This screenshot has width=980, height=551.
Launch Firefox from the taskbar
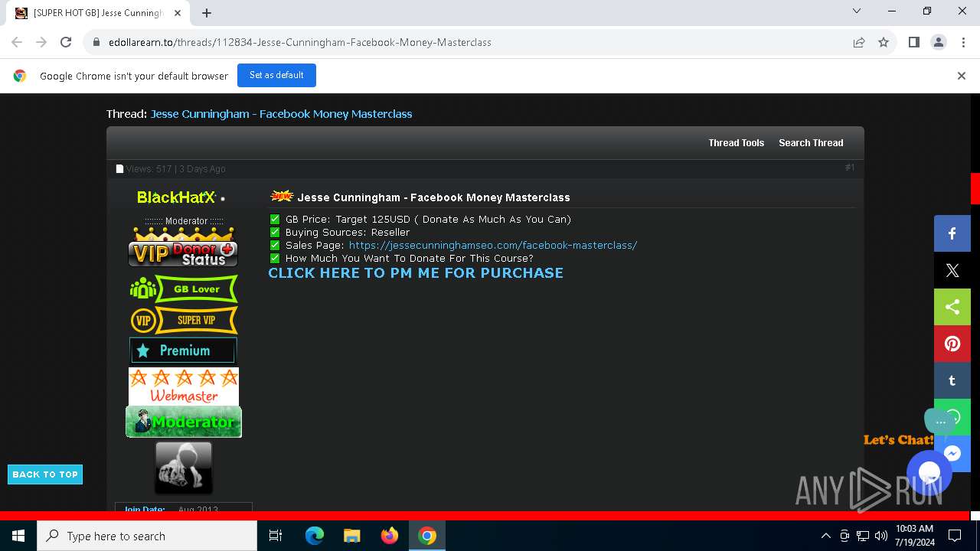pyautogui.click(x=390, y=536)
